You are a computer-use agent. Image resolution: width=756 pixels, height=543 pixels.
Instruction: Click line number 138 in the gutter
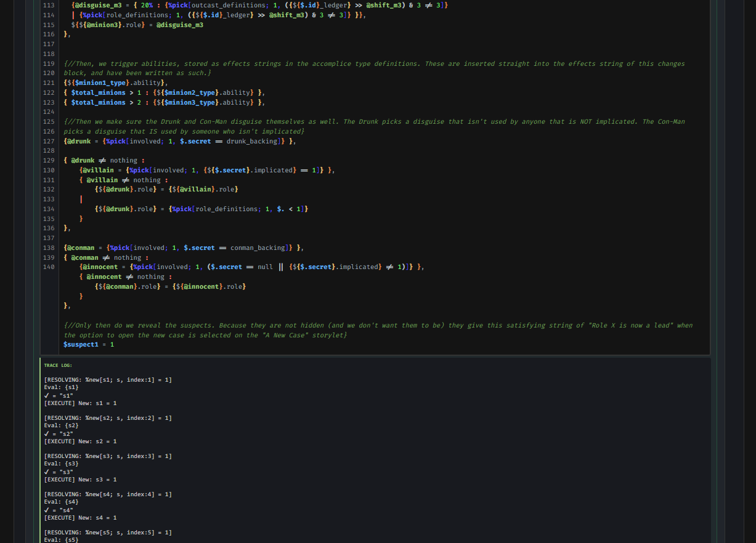(49, 247)
